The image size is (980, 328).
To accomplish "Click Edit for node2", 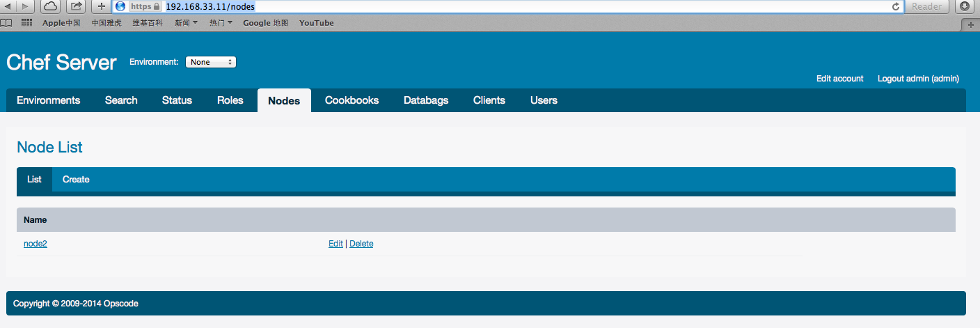I will coord(335,244).
